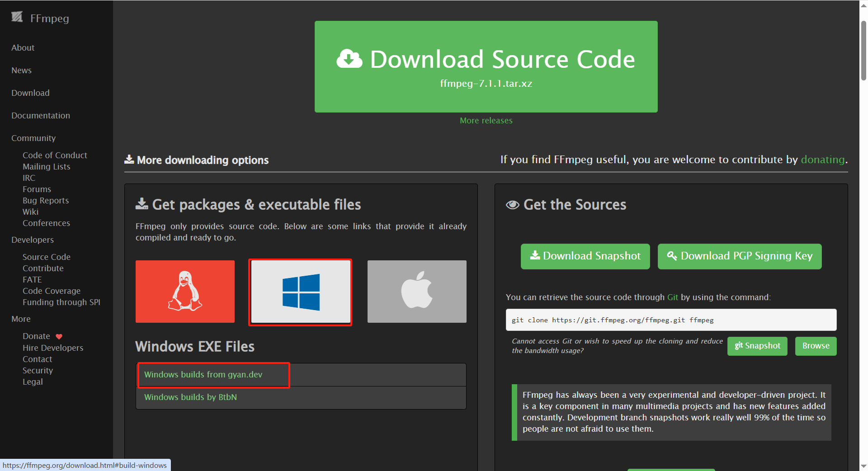Click the 'Windows EXE Files' heading
This screenshot has height=471, width=868.
(195, 347)
